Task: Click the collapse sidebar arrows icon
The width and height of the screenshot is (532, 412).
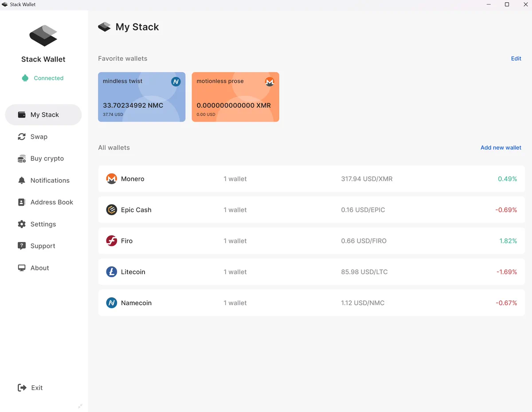Action: point(80,406)
